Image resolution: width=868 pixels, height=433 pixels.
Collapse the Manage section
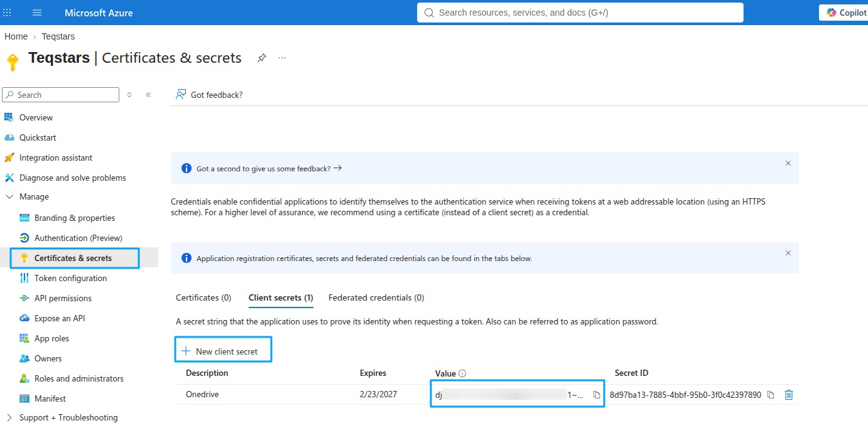(34, 196)
